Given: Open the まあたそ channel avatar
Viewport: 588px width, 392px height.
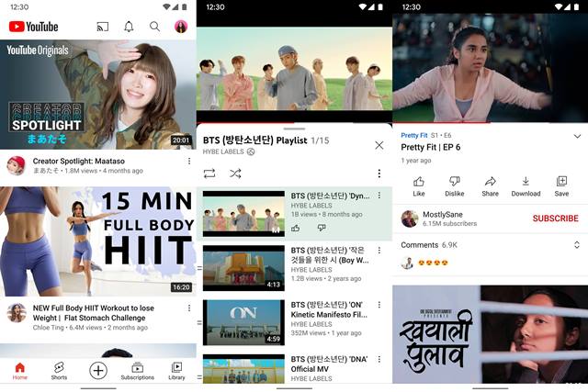Looking at the screenshot, I should (x=17, y=165).
